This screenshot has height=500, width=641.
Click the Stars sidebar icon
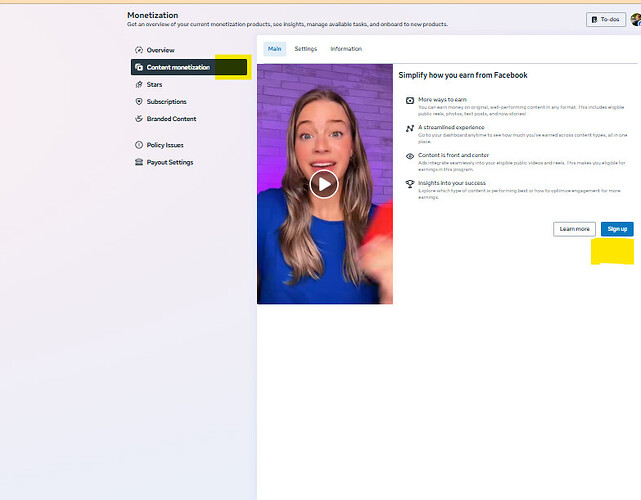tap(139, 84)
